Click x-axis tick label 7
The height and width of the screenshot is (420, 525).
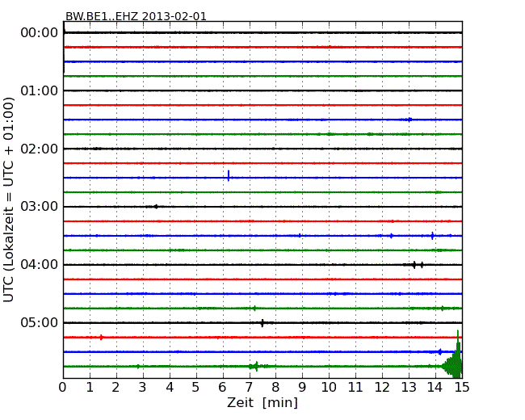tap(249, 388)
